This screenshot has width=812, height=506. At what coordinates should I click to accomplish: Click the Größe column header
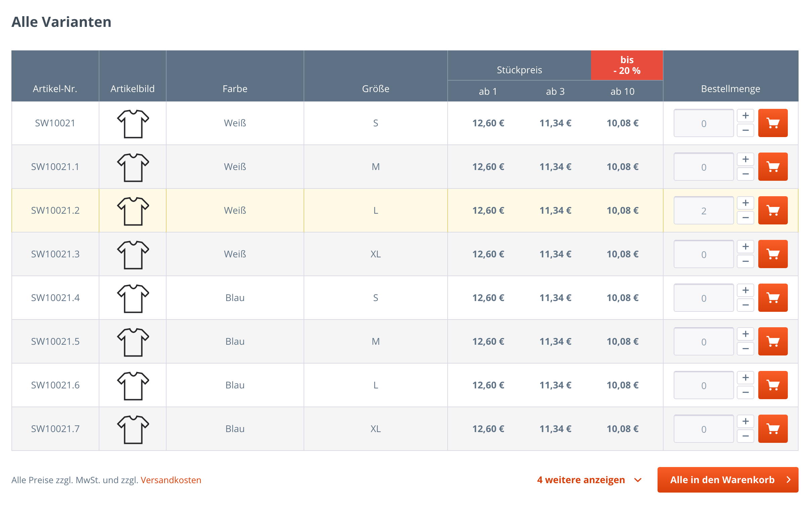coord(375,89)
